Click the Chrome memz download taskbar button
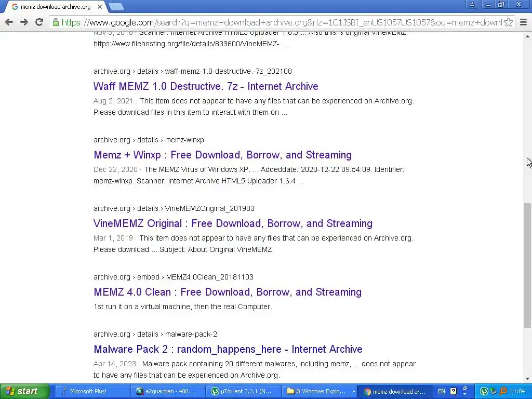The width and height of the screenshot is (532, 399). pos(395,391)
